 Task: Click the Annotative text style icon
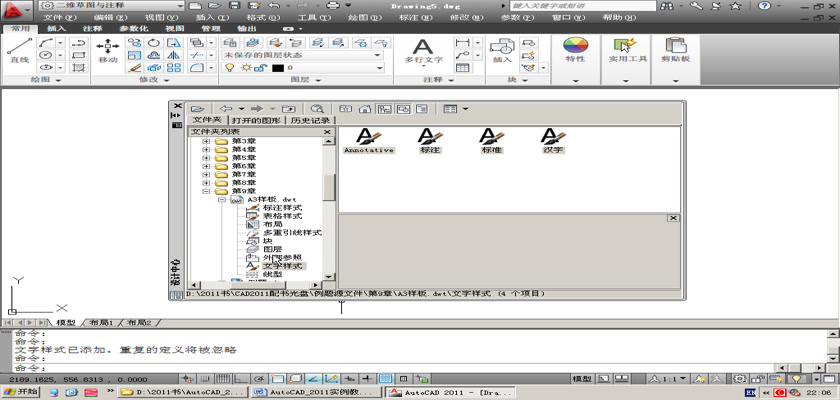coord(369,141)
